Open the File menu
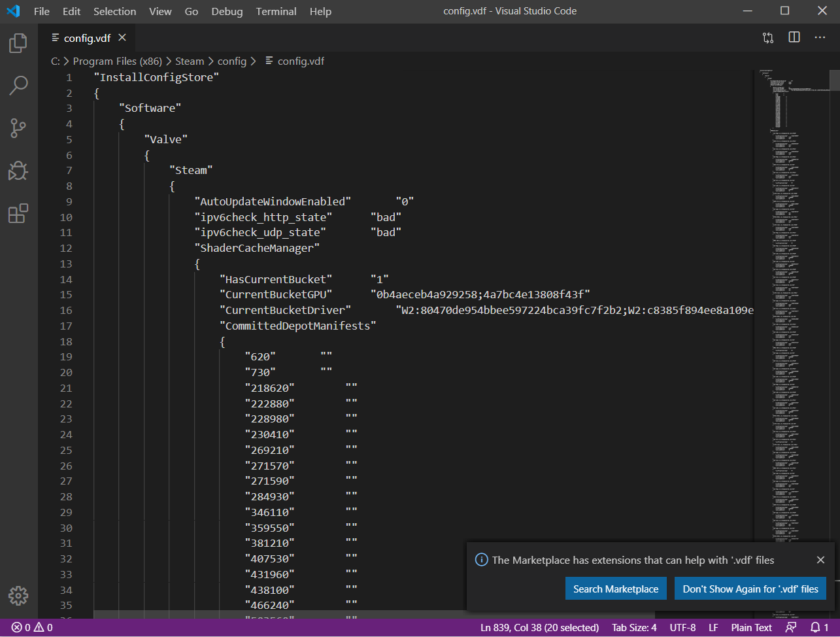This screenshot has width=840, height=637. [41, 11]
